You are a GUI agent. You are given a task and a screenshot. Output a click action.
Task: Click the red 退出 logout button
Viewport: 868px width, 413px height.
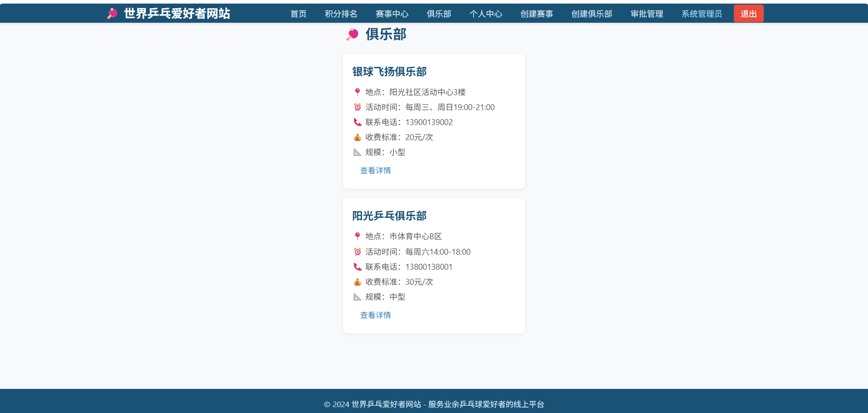(x=749, y=14)
